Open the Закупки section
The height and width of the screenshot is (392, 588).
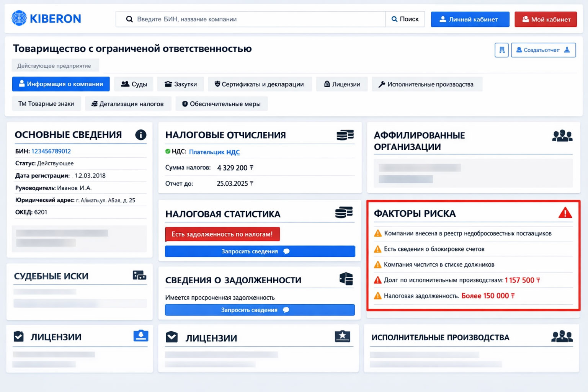pos(180,84)
